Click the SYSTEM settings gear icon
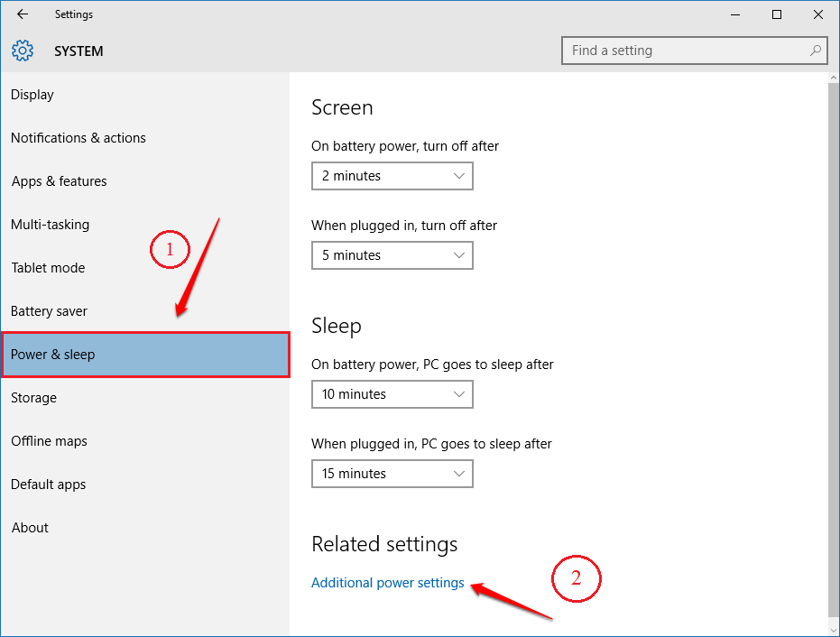 (x=23, y=51)
